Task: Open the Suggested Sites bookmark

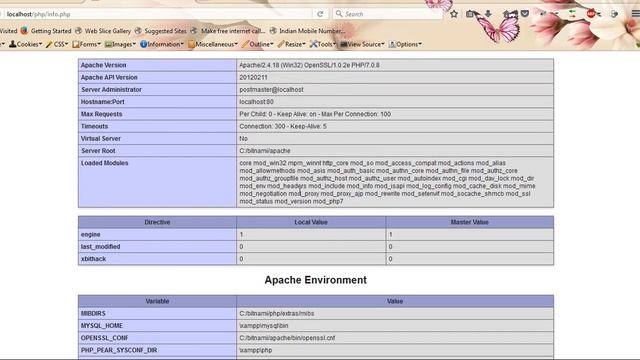Action: [x=160, y=31]
